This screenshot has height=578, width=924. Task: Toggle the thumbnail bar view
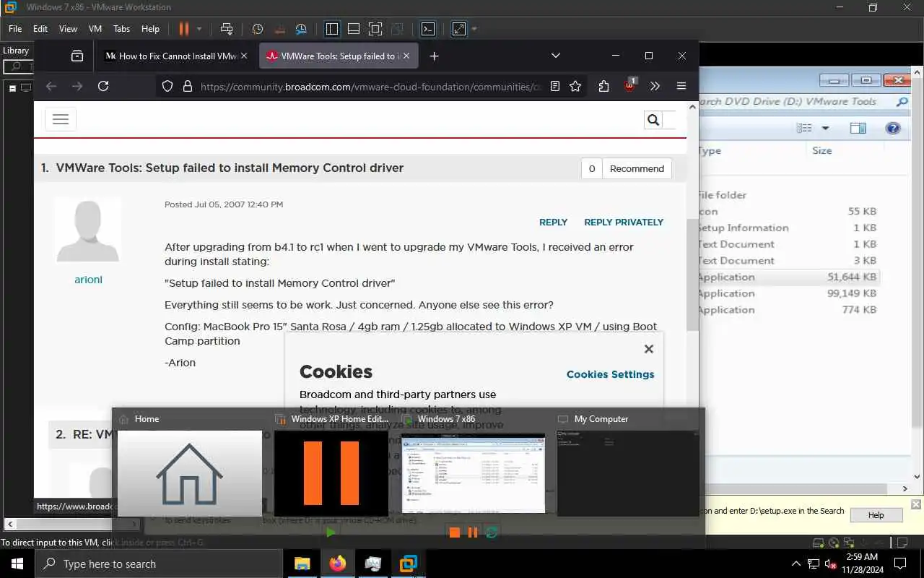tap(354, 29)
